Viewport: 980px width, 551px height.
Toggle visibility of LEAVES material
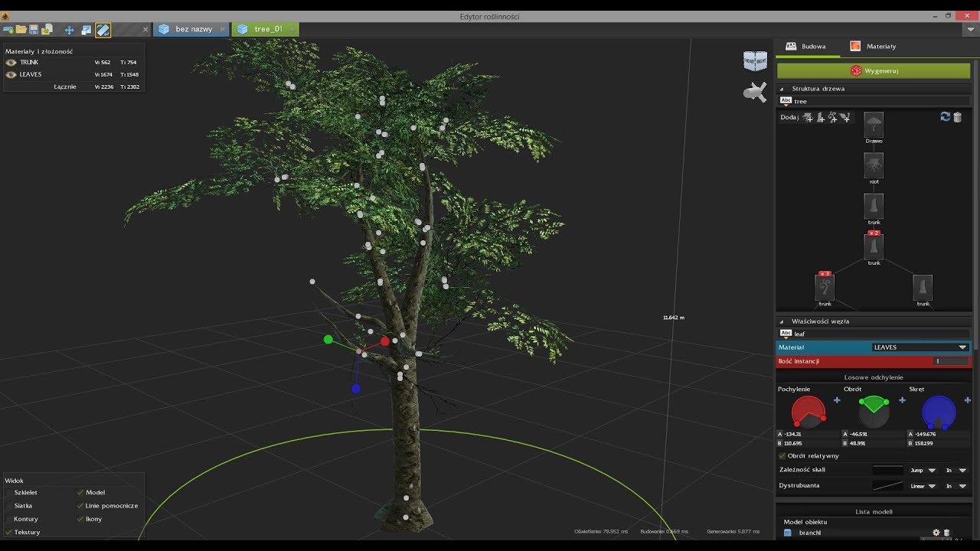[11, 74]
